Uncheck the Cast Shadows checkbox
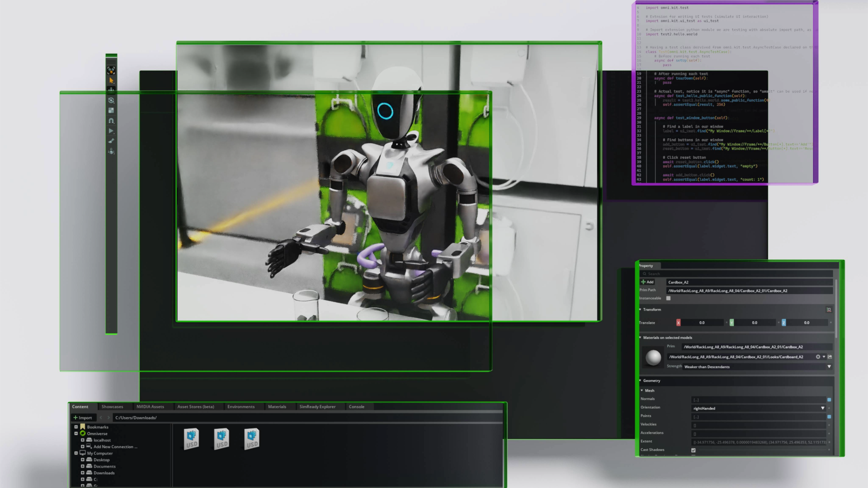Screen dimensions: 868x488 [x=693, y=450]
